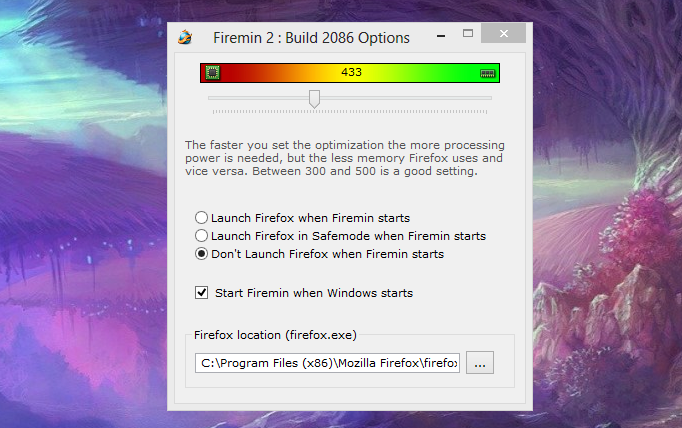Image resolution: width=682 pixels, height=428 pixels.
Task: Click the CPU chip icon on gradient bar
Action: (x=212, y=73)
